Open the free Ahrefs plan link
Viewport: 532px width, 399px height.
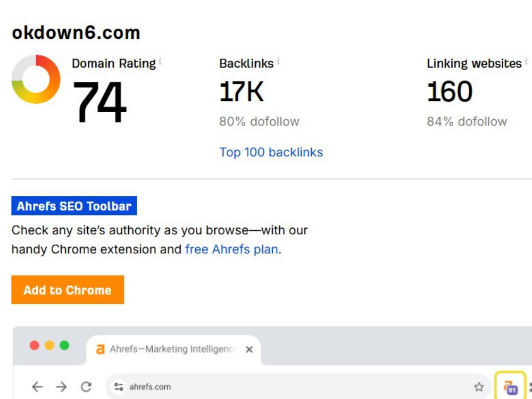[233, 250]
